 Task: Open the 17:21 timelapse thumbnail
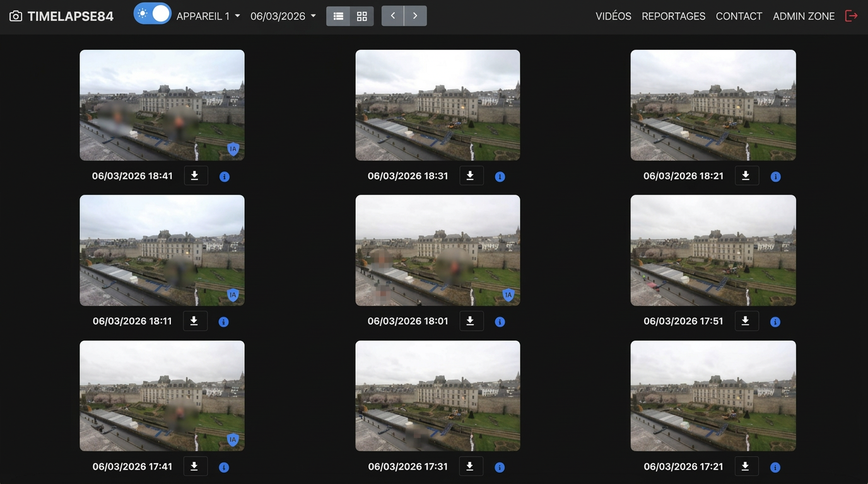click(x=713, y=396)
